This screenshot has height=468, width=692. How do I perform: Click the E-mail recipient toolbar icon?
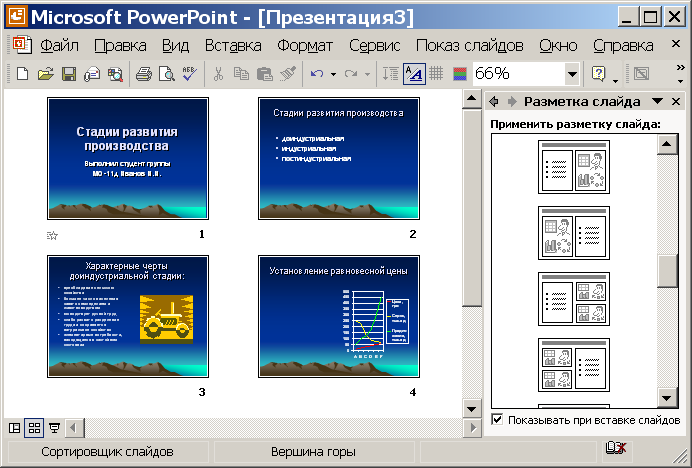(x=92, y=74)
